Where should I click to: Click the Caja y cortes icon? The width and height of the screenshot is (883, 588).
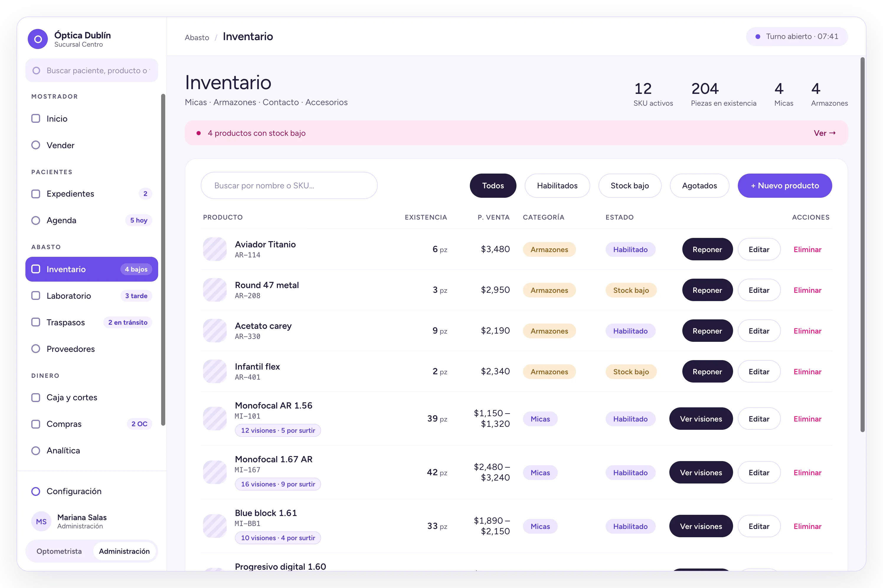[36, 398]
